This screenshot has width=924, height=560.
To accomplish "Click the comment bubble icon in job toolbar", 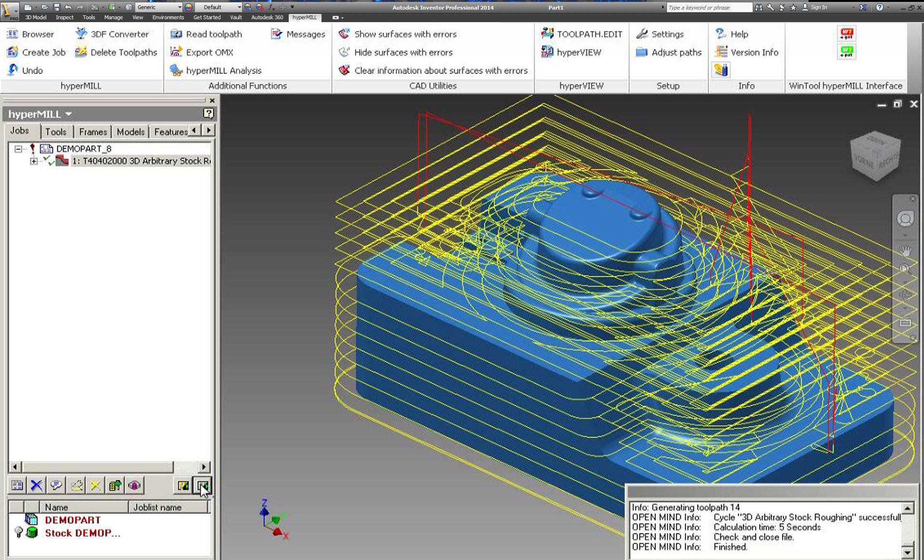I will [56, 485].
